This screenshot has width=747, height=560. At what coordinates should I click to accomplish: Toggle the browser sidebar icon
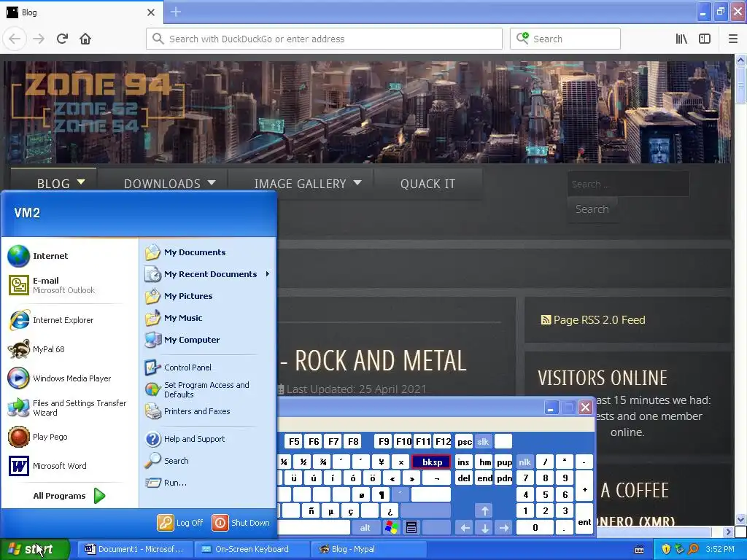705,39
